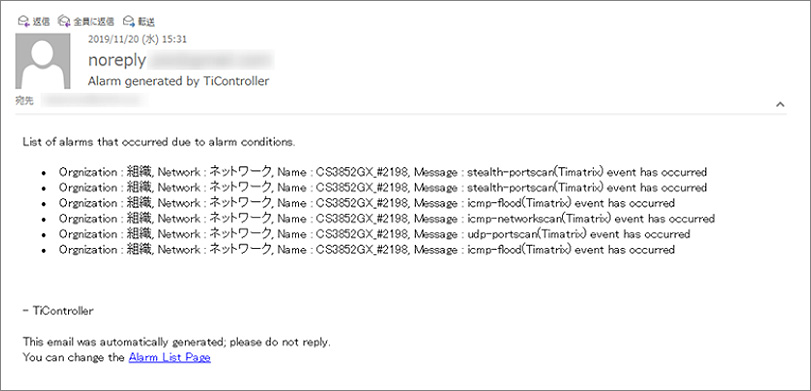Click the '- TiController' signature line
The width and height of the screenshot is (811, 391).
[x=58, y=311]
